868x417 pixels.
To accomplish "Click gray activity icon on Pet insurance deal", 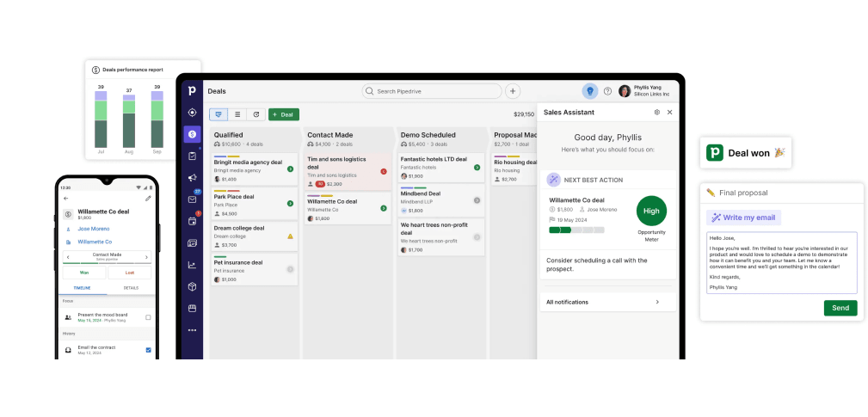I will [x=290, y=269].
